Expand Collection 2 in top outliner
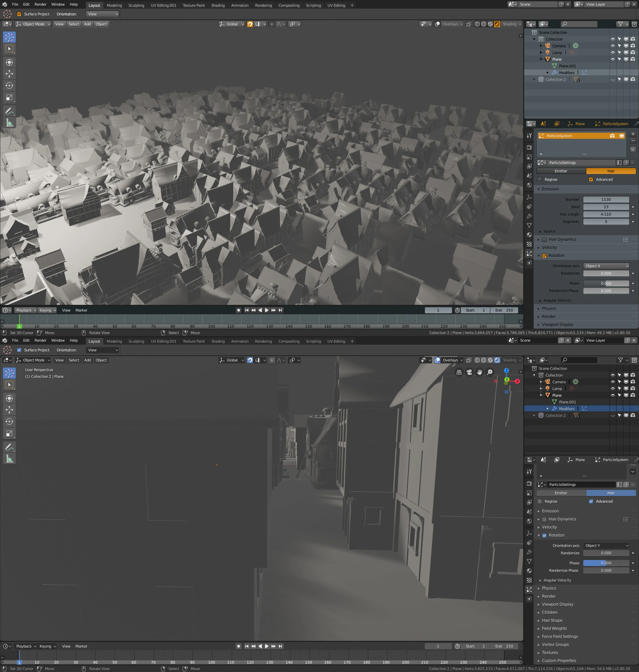This screenshot has height=672, width=639. click(x=534, y=79)
